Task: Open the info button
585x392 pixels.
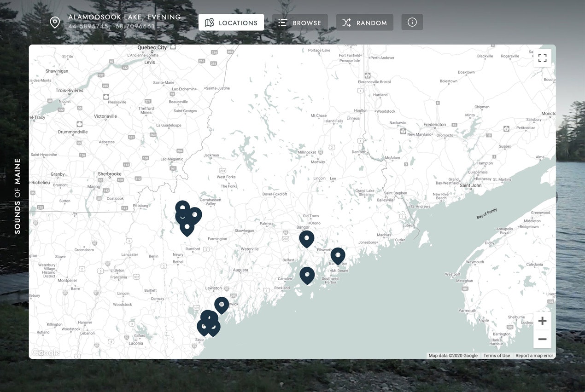Action: tap(412, 23)
